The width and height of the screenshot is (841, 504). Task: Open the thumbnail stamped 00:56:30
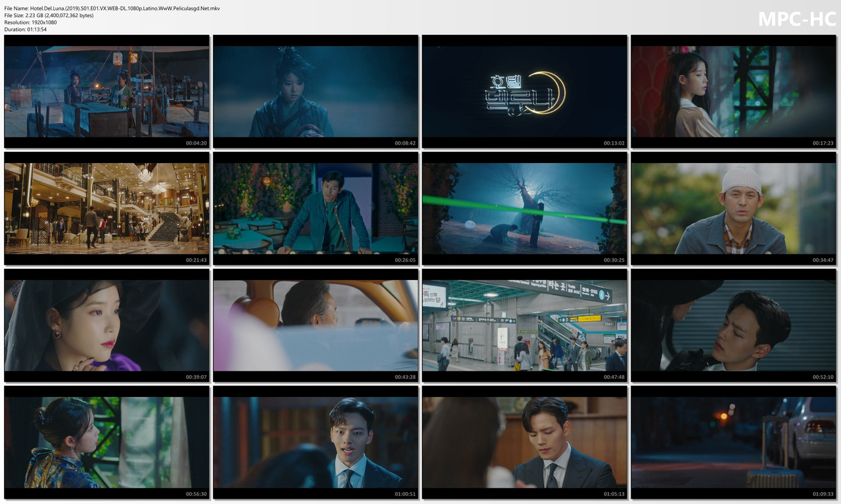click(x=106, y=442)
